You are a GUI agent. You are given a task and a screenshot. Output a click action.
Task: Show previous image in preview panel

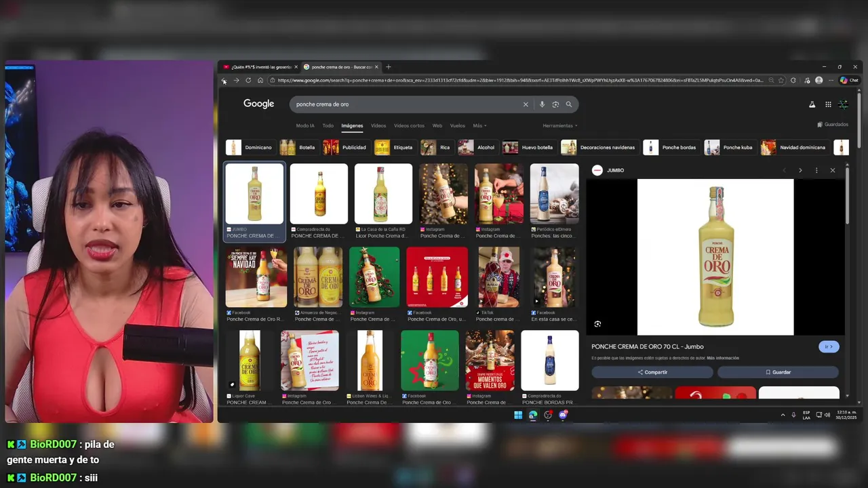pos(784,170)
